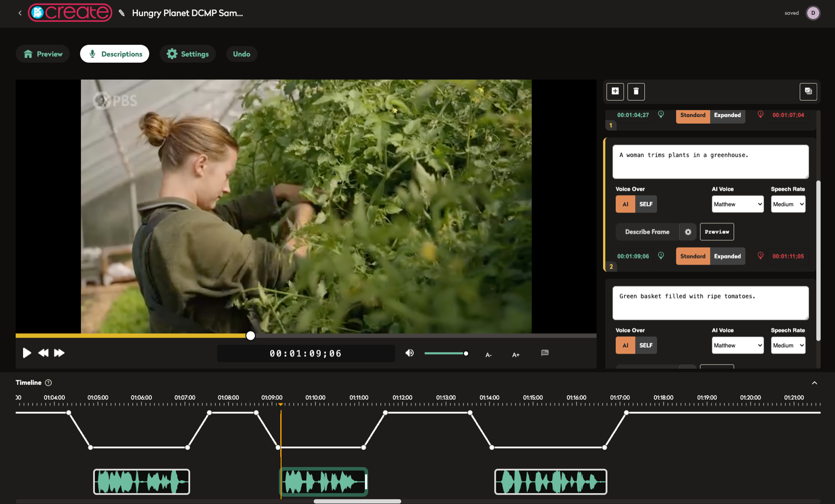Click Describe Frame button
Viewport: 835px width, 504px height.
tap(647, 232)
